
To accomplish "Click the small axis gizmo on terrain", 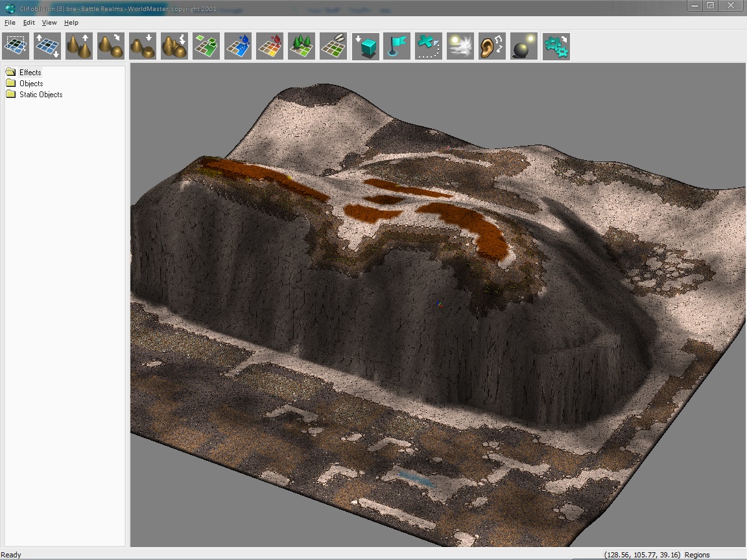I will [439, 304].
